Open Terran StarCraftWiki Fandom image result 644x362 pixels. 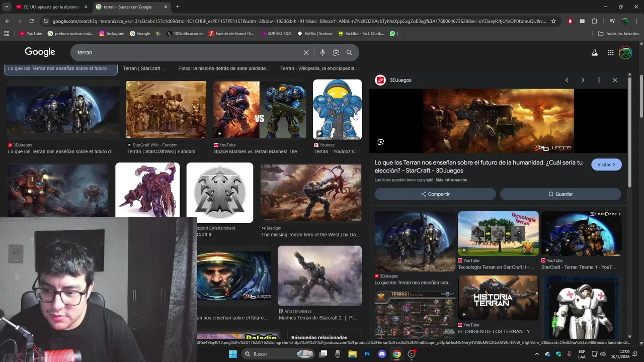pyautogui.click(x=166, y=110)
